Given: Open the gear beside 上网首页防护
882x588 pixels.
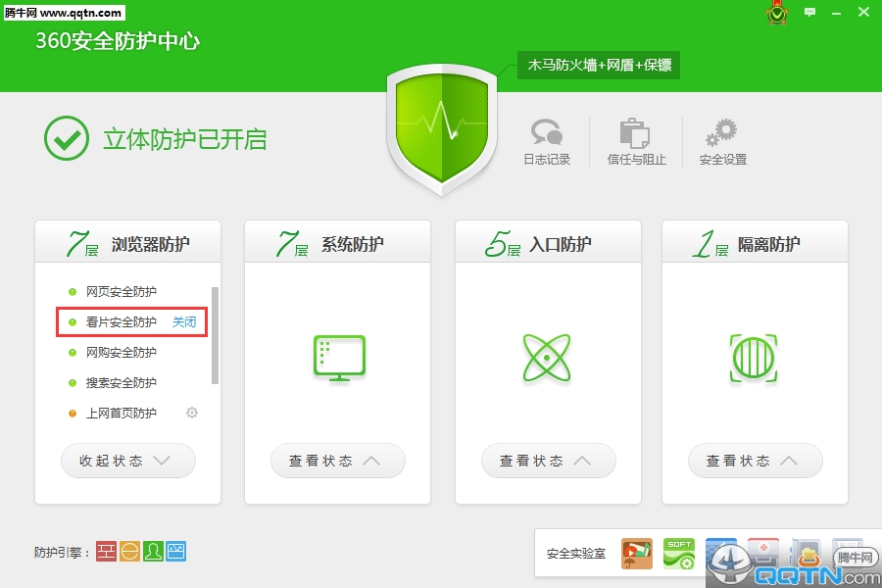Looking at the screenshot, I should point(192,413).
